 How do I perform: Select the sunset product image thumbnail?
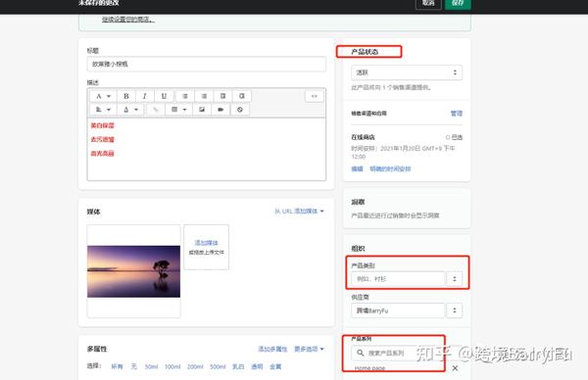click(133, 271)
